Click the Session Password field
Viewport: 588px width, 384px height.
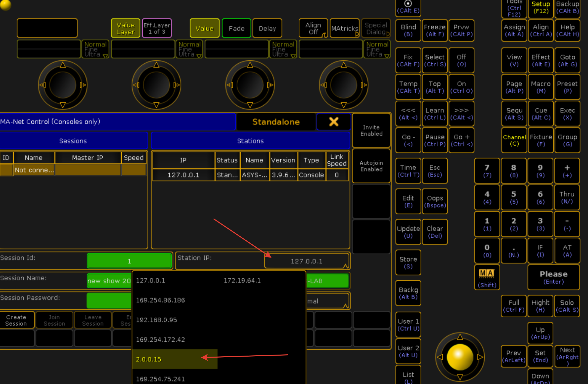coord(109,301)
